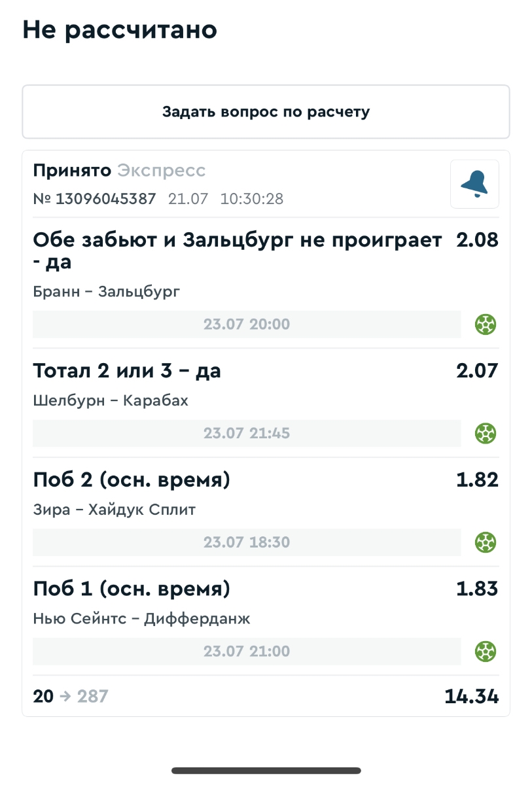Tap the 23.07 21:45 time bar

(x=247, y=433)
